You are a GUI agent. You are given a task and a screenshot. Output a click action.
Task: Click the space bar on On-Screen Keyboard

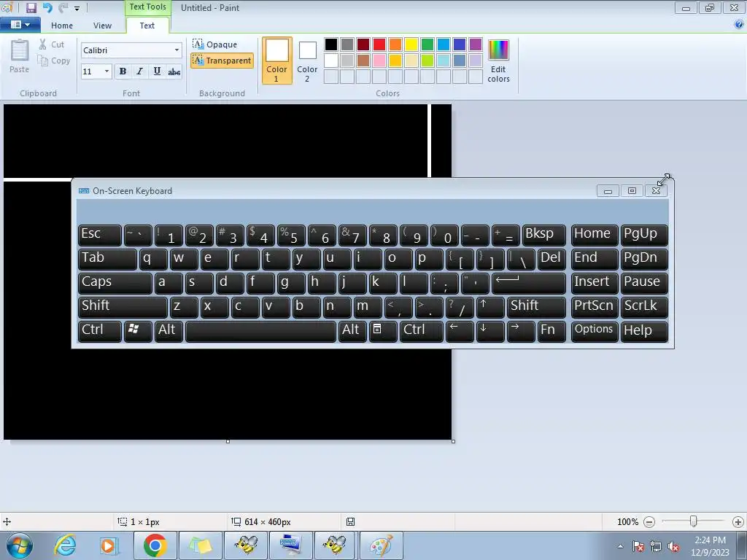click(x=260, y=331)
